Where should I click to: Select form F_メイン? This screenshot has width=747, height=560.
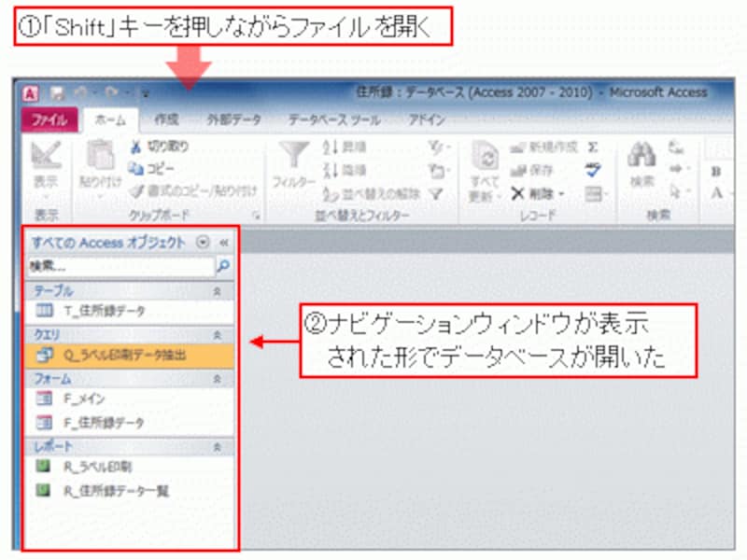coord(129,399)
